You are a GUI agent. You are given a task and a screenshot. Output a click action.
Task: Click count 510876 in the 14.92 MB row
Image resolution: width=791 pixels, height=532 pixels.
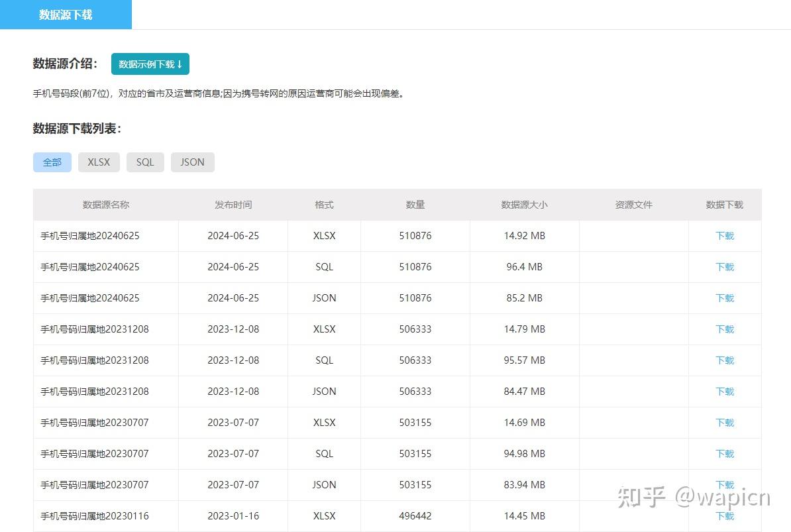415,236
